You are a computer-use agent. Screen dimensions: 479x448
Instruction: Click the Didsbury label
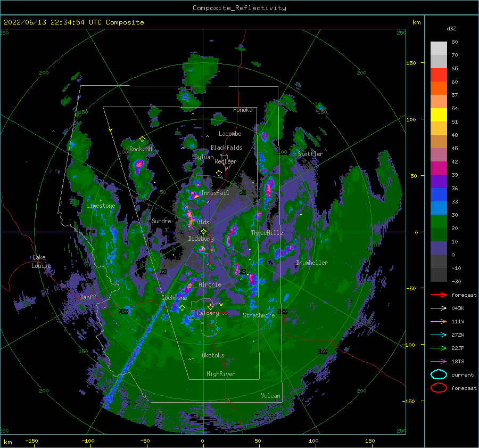[x=201, y=239]
